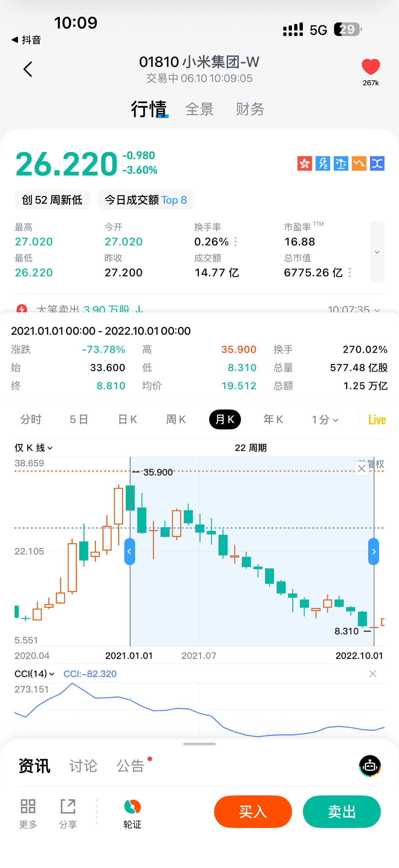Switch to the 全景 tab
This screenshot has width=399, height=868.
(199, 109)
